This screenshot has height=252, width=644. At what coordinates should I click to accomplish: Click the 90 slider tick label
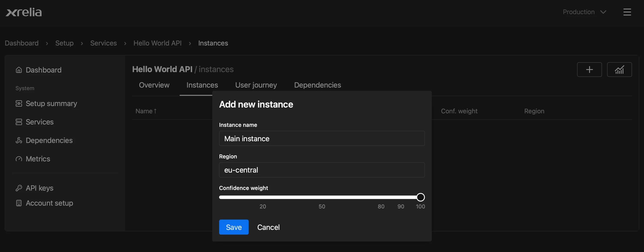(401, 206)
